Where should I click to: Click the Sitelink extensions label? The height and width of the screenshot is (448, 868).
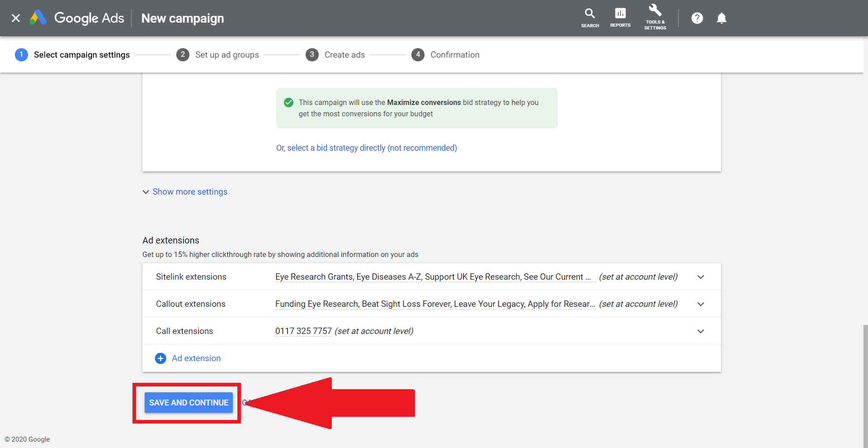191,277
